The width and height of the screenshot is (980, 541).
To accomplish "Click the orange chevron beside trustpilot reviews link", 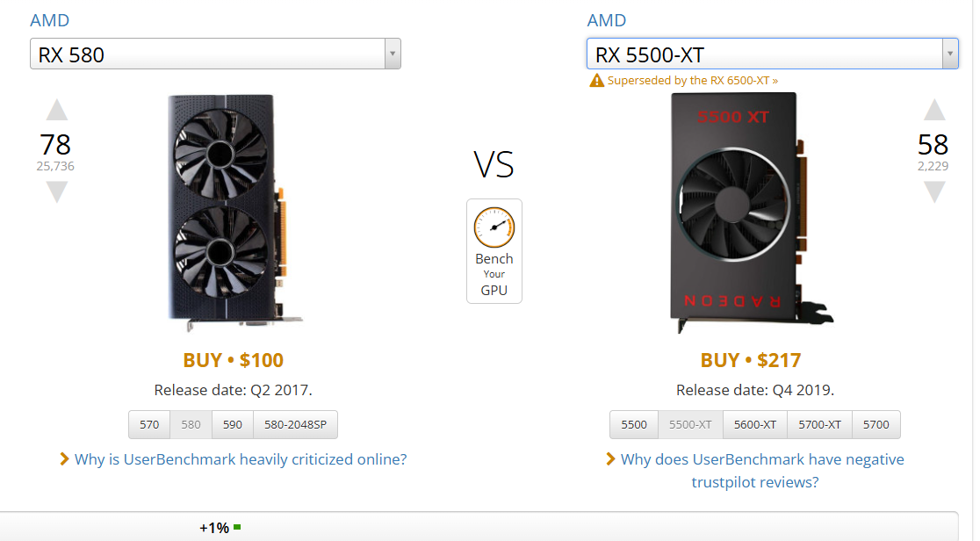I will (610, 459).
